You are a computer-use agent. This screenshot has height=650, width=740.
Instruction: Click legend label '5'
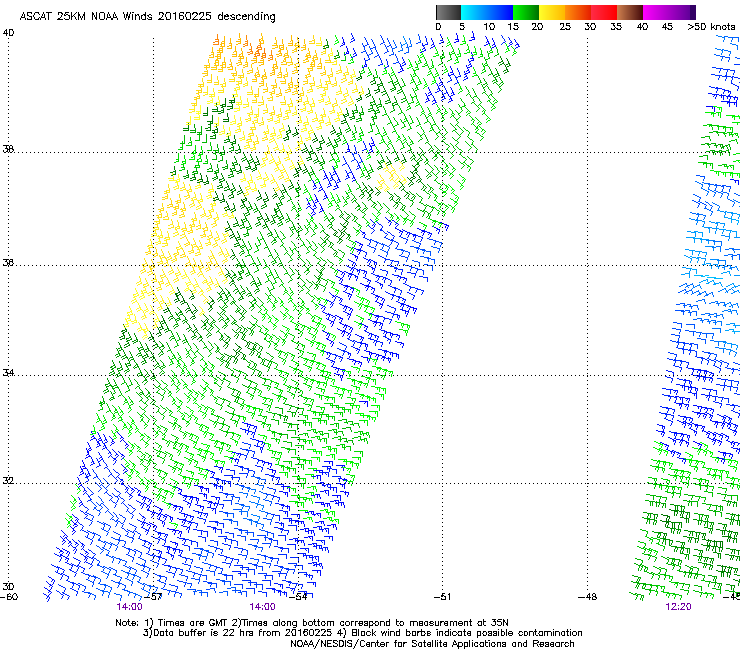click(462, 27)
